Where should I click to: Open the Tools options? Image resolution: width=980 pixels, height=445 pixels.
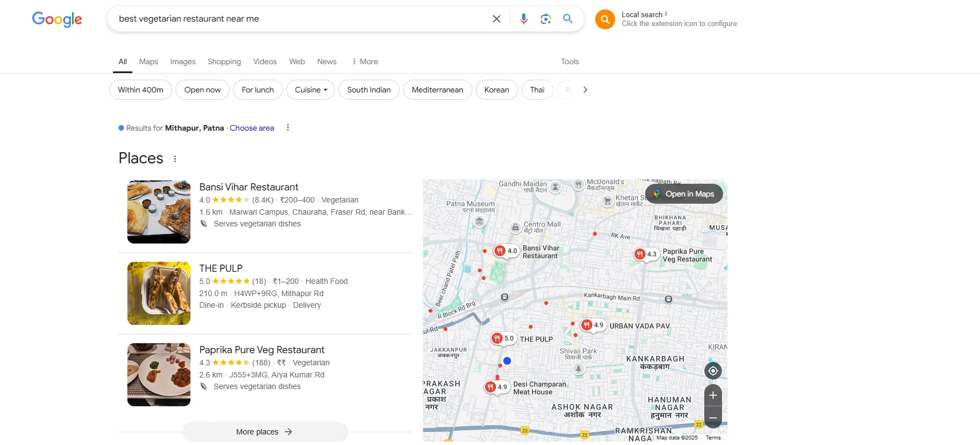[x=570, y=61]
